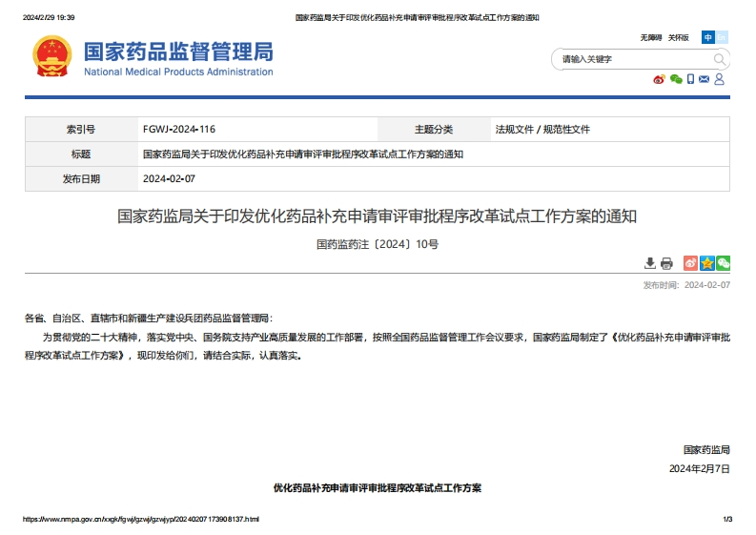Click the search magnifier icon
Viewport: 756px width, 535px height.
pos(720,59)
